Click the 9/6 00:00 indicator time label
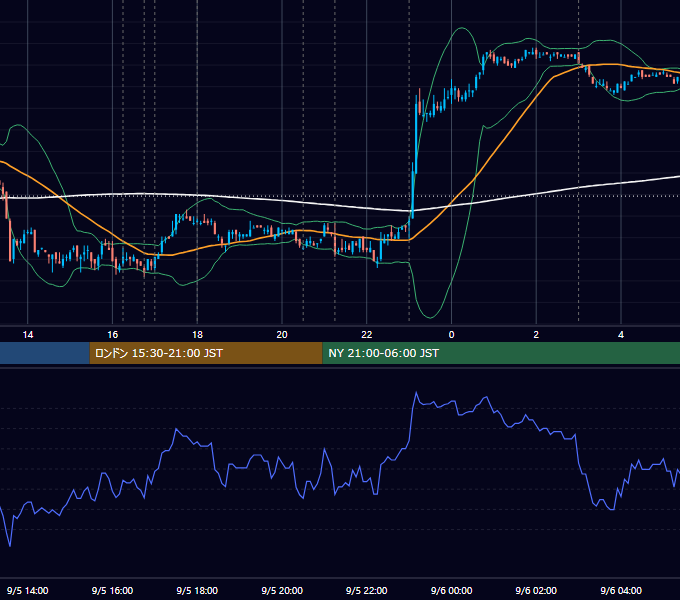680x600 pixels. pos(451,590)
